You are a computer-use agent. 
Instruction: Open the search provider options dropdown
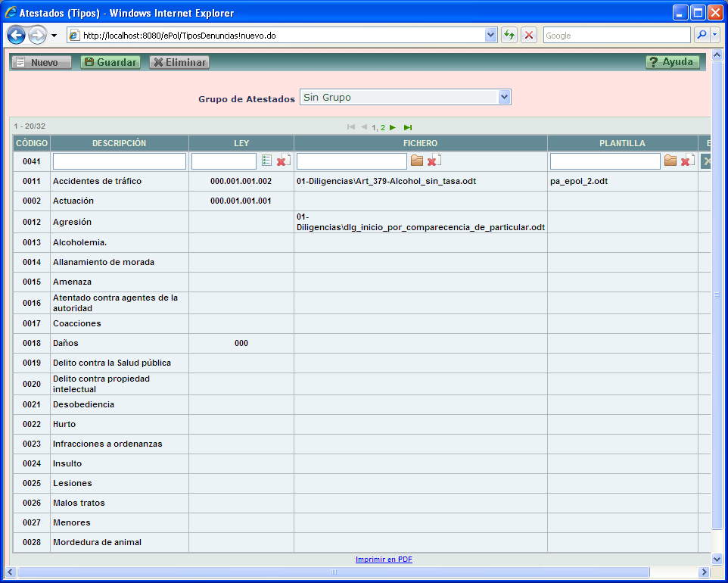point(714,36)
